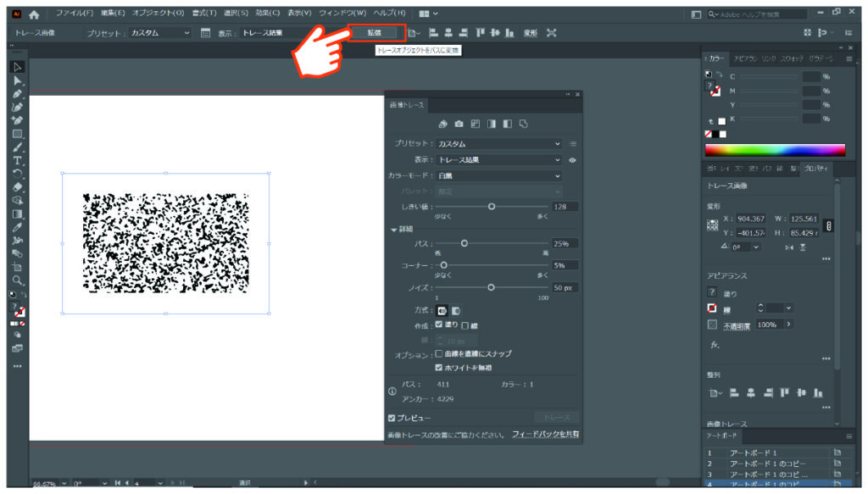This screenshot has height=494, width=868.
Task: Click the しきい値 slider handle
Action: tap(491, 207)
